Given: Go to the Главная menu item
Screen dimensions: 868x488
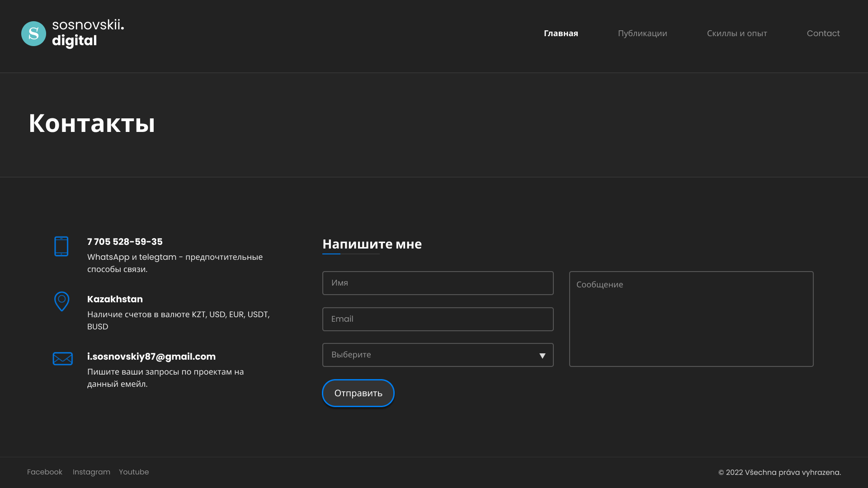Looking at the screenshot, I should (561, 33).
